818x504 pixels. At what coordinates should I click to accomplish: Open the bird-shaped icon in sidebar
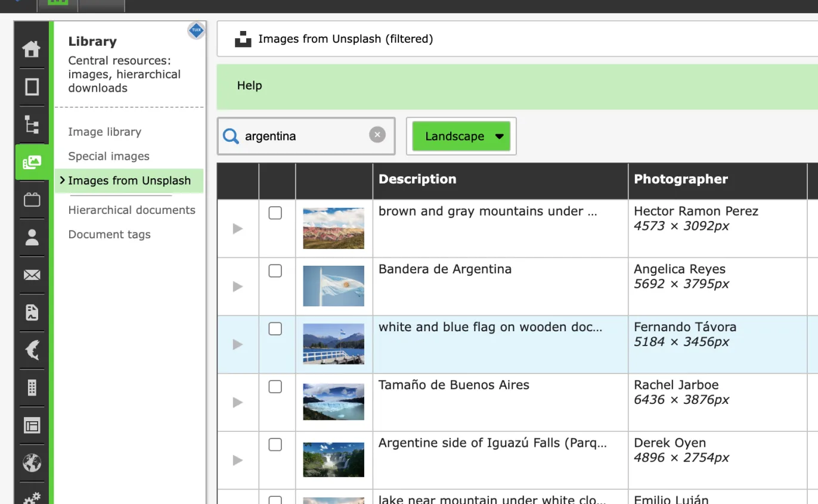pyautogui.click(x=32, y=350)
